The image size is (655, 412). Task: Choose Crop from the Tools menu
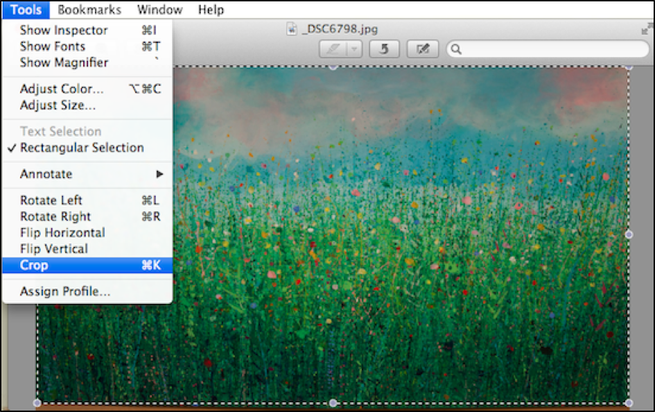point(87,265)
